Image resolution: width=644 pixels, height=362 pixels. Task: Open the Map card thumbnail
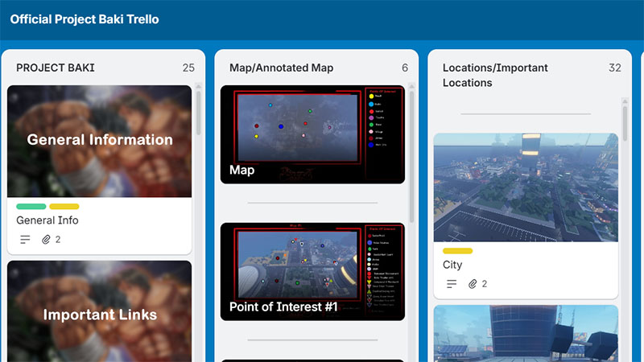tap(312, 134)
